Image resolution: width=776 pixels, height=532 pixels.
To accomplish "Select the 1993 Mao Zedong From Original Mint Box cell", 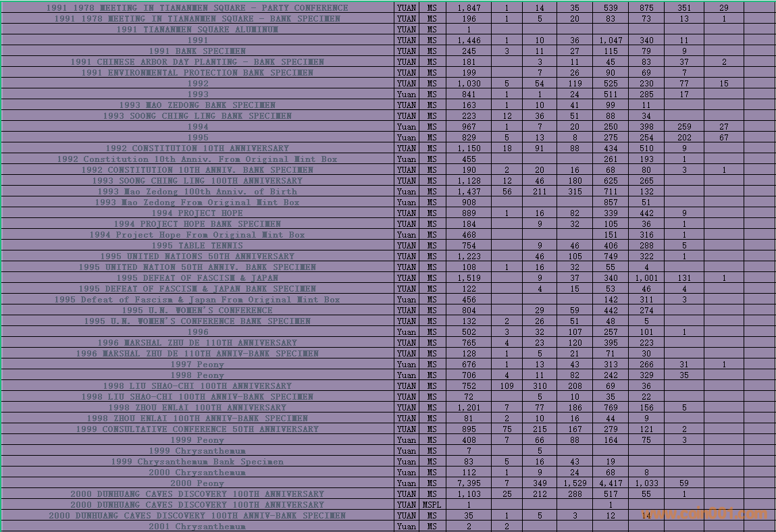I will (x=197, y=203).
